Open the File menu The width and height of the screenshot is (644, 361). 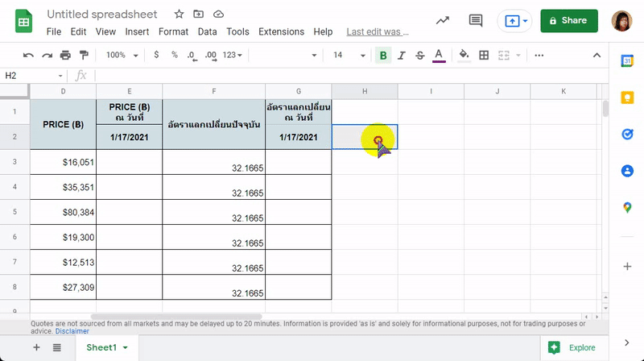54,31
